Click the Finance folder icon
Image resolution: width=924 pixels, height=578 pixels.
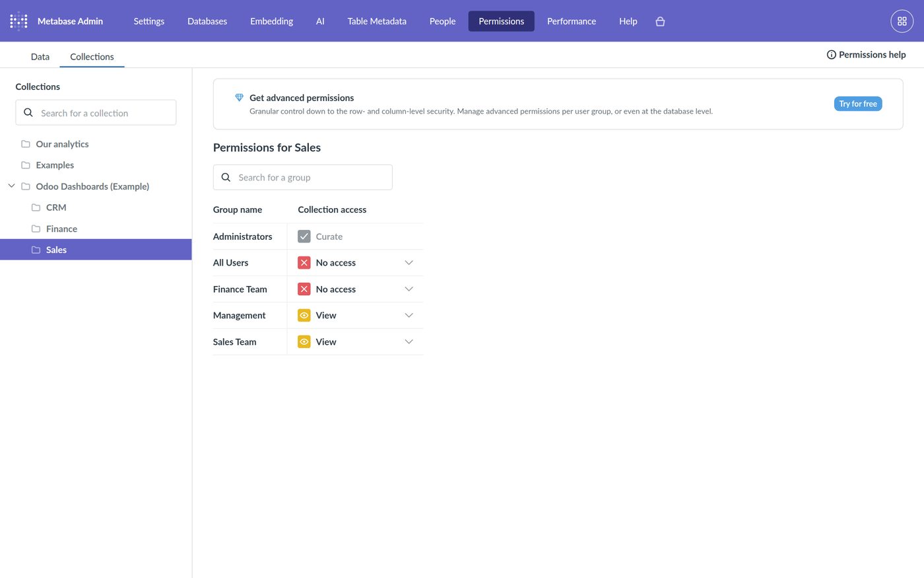pyautogui.click(x=36, y=229)
